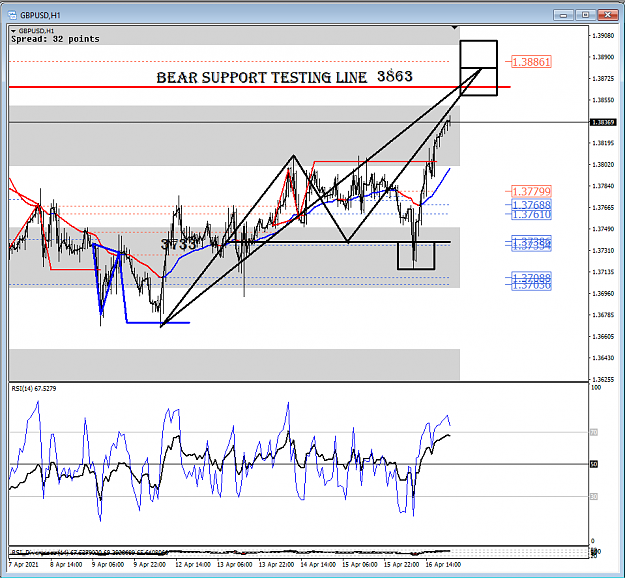This screenshot has width=625, height=579.
Task: Minimize the GBPUSD,H1 chart window
Action: click(564, 15)
